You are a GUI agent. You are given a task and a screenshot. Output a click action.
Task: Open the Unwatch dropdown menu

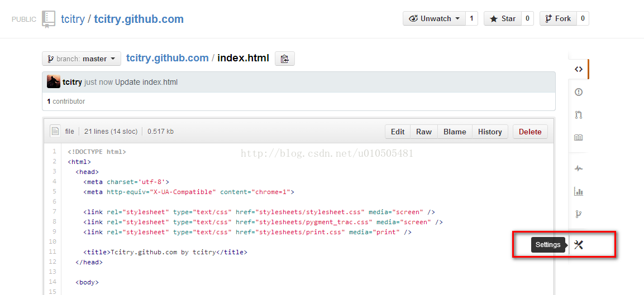pyautogui.click(x=434, y=18)
